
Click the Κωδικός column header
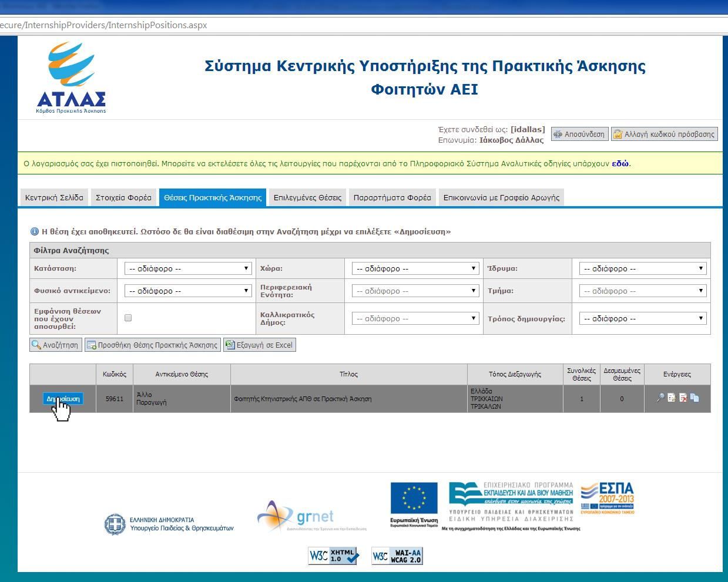coord(115,374)
